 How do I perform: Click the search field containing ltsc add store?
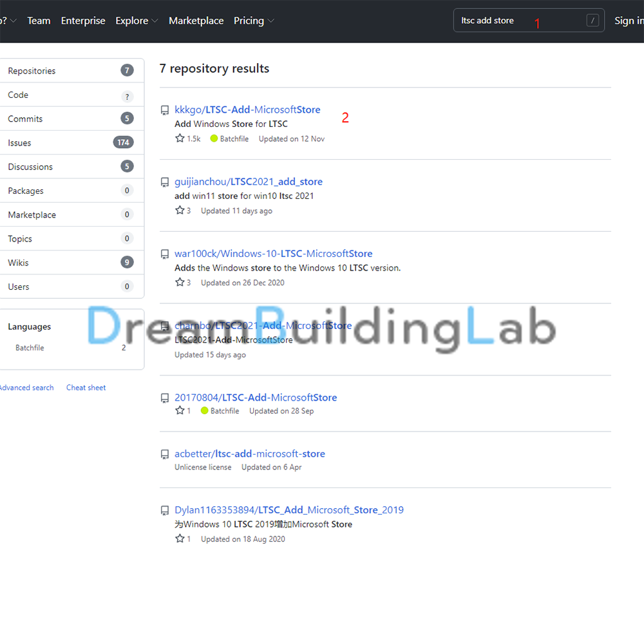tap(529, 21)
